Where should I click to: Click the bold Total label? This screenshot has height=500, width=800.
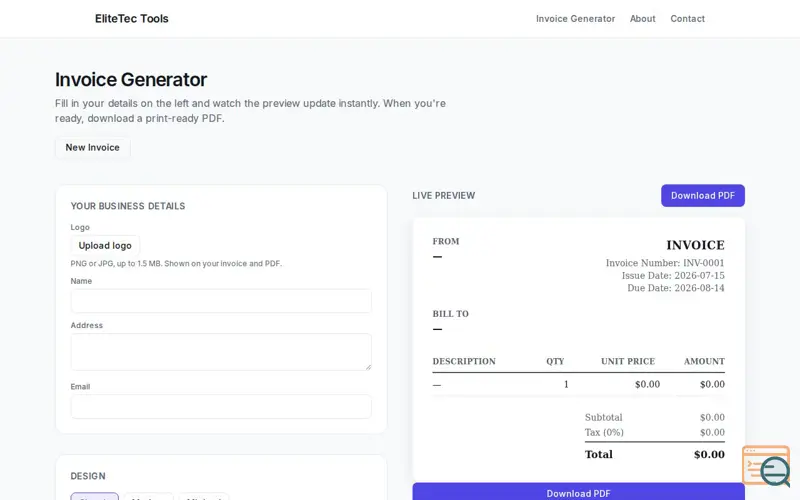point(598,454)
